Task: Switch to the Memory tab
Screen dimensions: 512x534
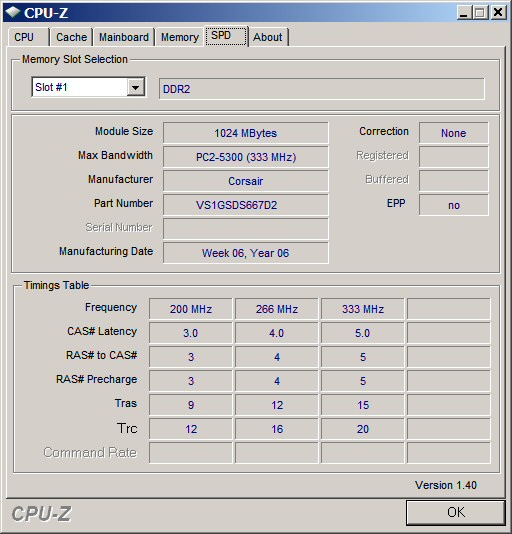Action: (x=180, y=37)
